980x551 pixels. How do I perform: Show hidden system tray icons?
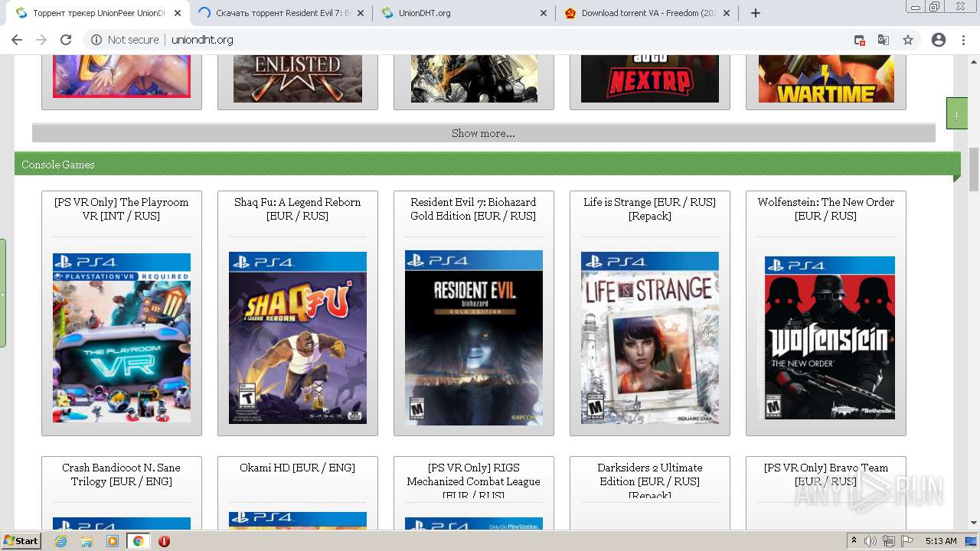854,541
